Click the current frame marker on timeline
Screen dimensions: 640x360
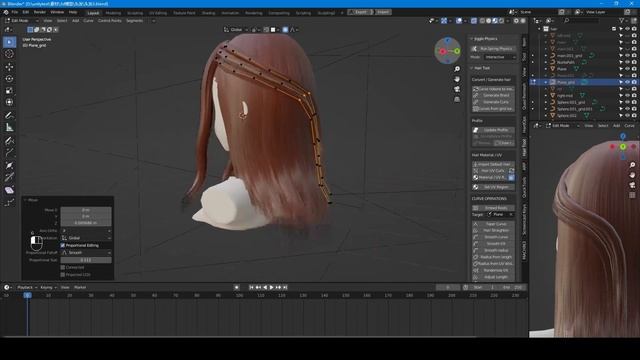[27, 295]
